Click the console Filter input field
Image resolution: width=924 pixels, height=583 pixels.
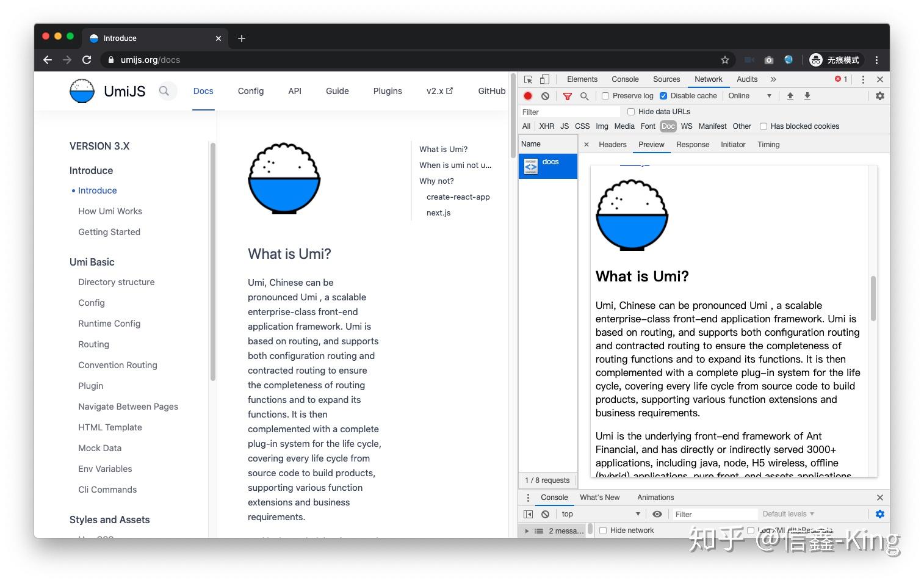tap(715, 514)
